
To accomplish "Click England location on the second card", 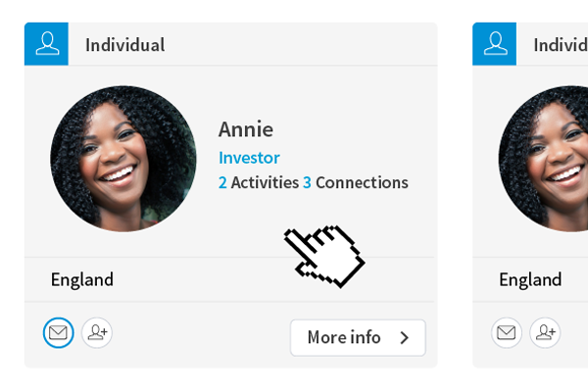I will (530, 279).
